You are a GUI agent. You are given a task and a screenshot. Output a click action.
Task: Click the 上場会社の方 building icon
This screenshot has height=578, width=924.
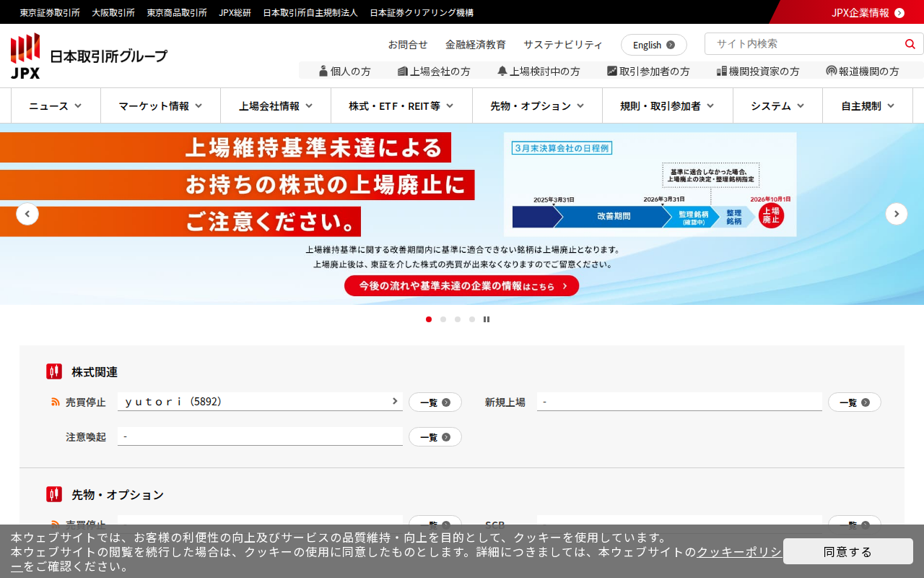pos(403,71)
